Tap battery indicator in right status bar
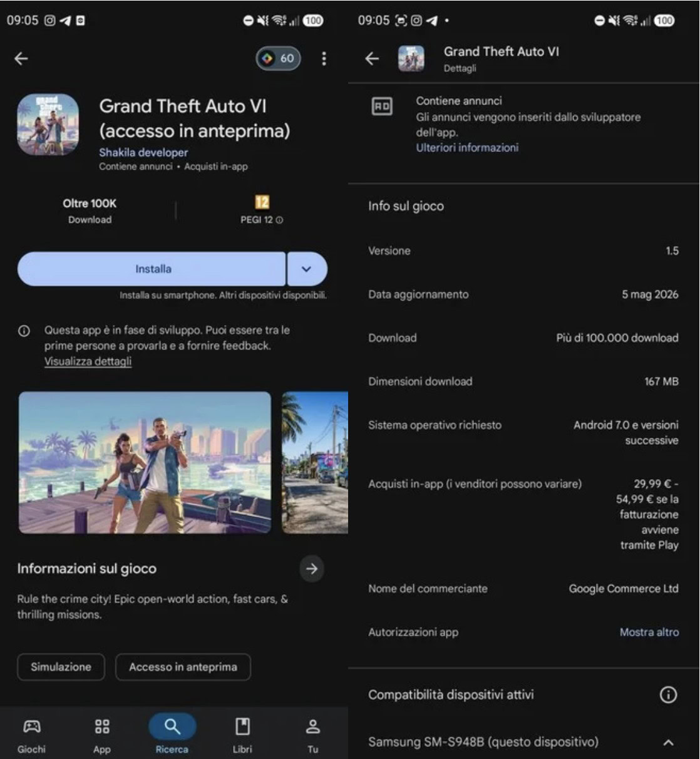 click(664, 21)
